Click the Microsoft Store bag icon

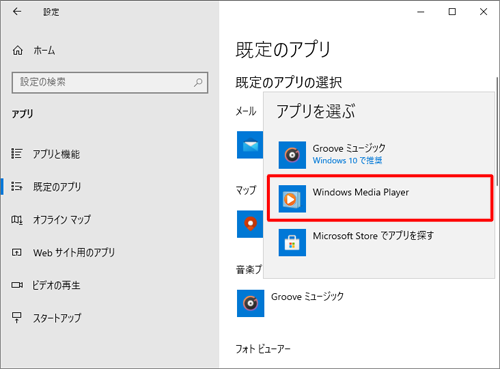pyautogui.click(x=292, y=242)
